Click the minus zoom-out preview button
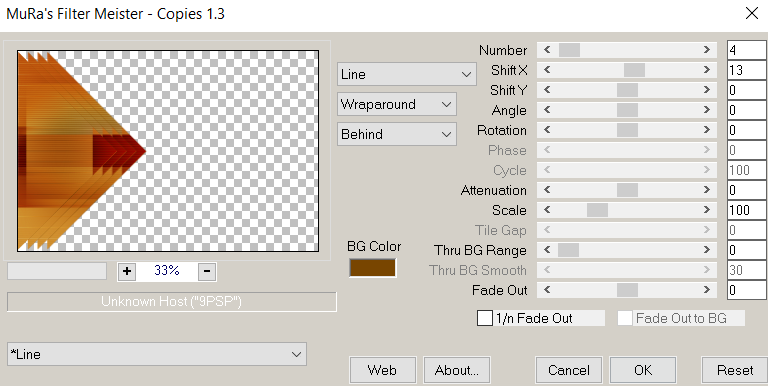 point(207,271)
